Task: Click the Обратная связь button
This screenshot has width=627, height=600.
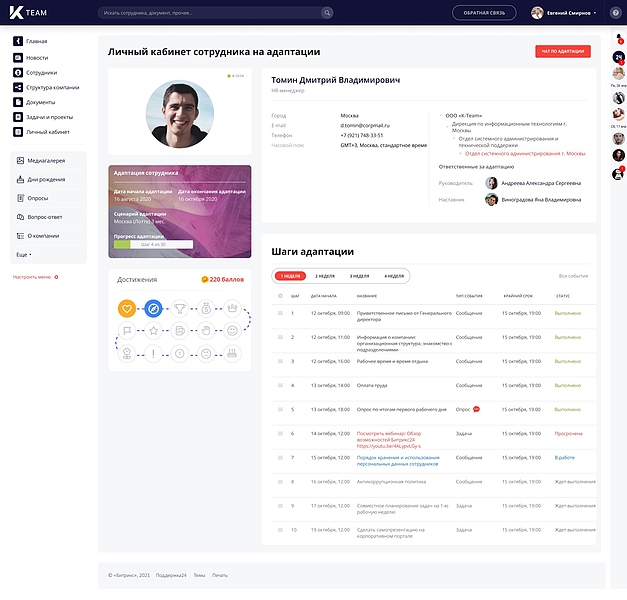Action: coord(484,13)
